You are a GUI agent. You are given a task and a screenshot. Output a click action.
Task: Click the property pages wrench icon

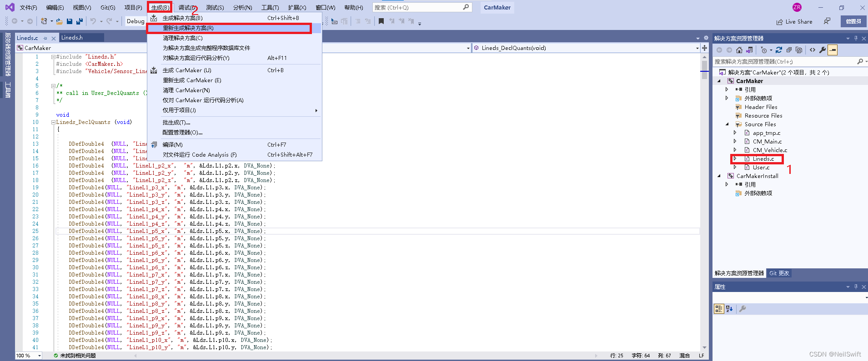[x=743, y=309]
